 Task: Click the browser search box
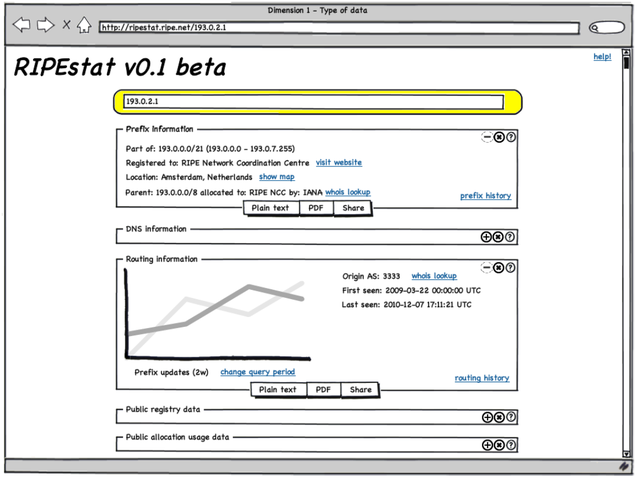click(607, 27)
